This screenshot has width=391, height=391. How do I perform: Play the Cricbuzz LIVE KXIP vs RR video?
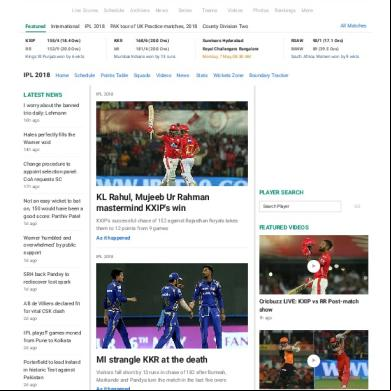coord(313,266)
